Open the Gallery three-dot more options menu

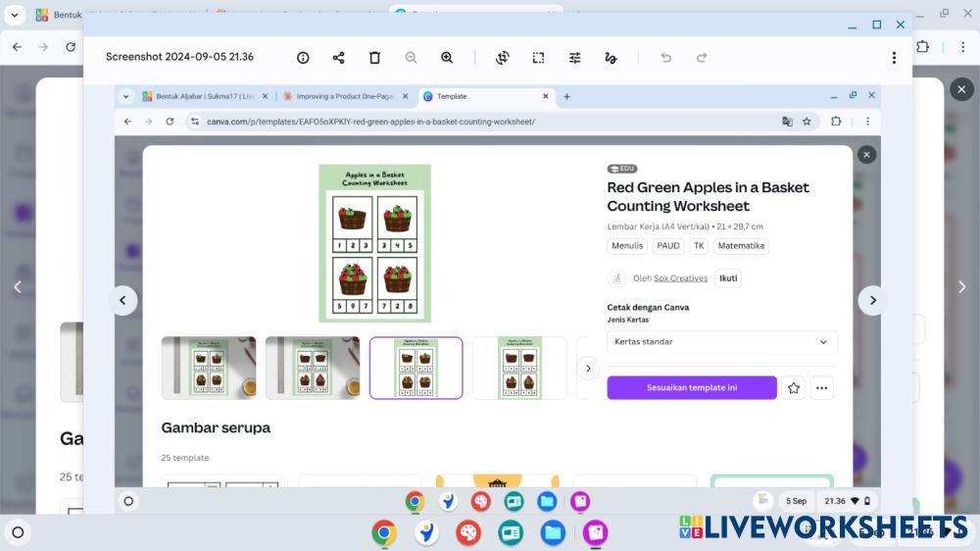tap(893, 58)
